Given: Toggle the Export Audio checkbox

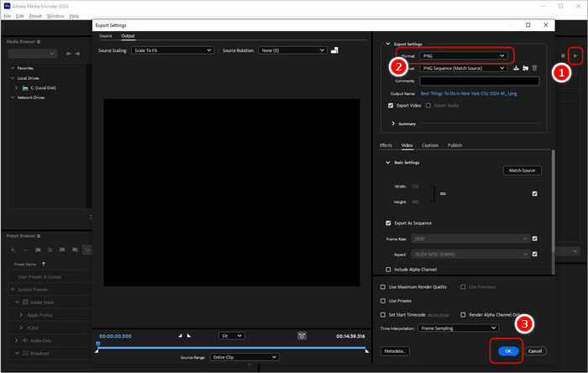Looking at the screenshot, I should (428, 105).
